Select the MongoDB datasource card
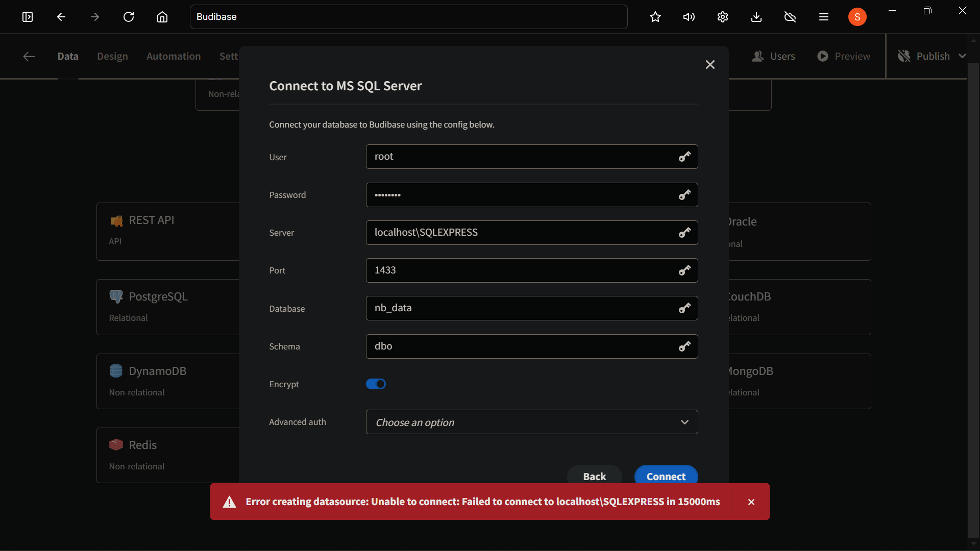This screenshot has width=980, height=551. (800, 381)
